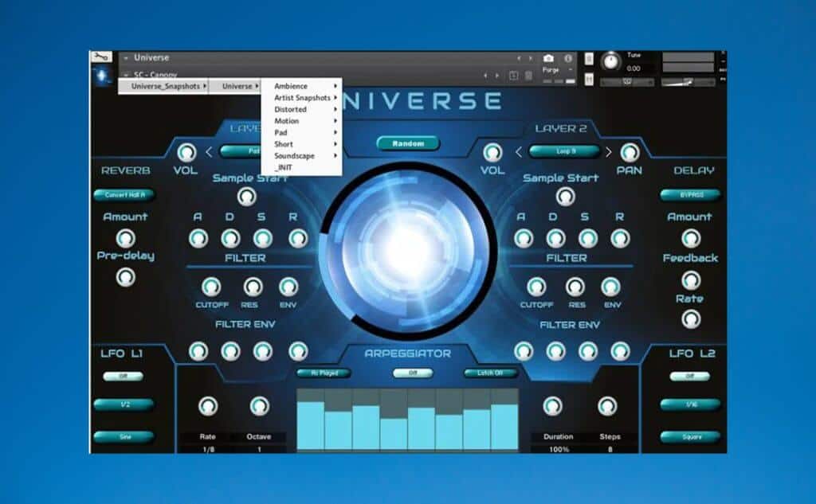Open instrument options with the wrench icon
816x504 pixels.
101,57
